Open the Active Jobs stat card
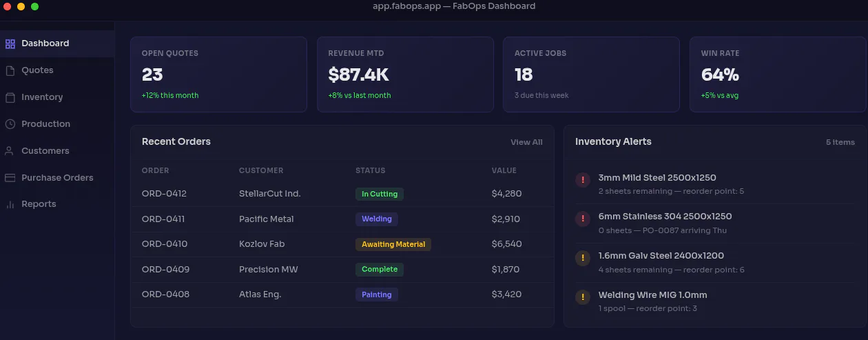The height and width of the screenshot is (340, 868). [x=592, y=74]
